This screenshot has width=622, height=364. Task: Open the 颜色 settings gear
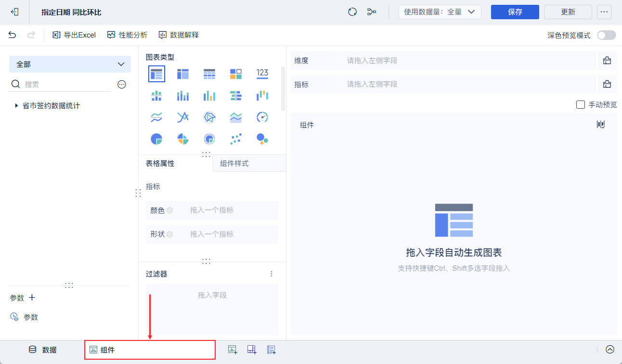click(x=169, y=210)
